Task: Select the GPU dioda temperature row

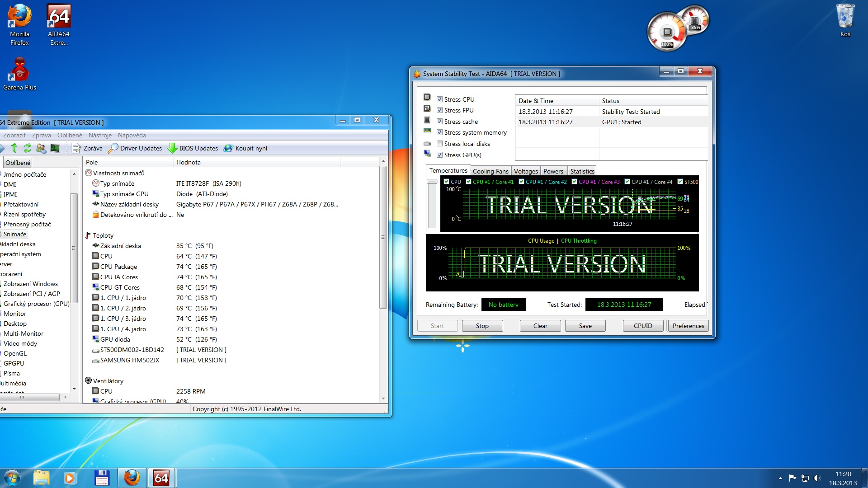Action: [231, 339]
